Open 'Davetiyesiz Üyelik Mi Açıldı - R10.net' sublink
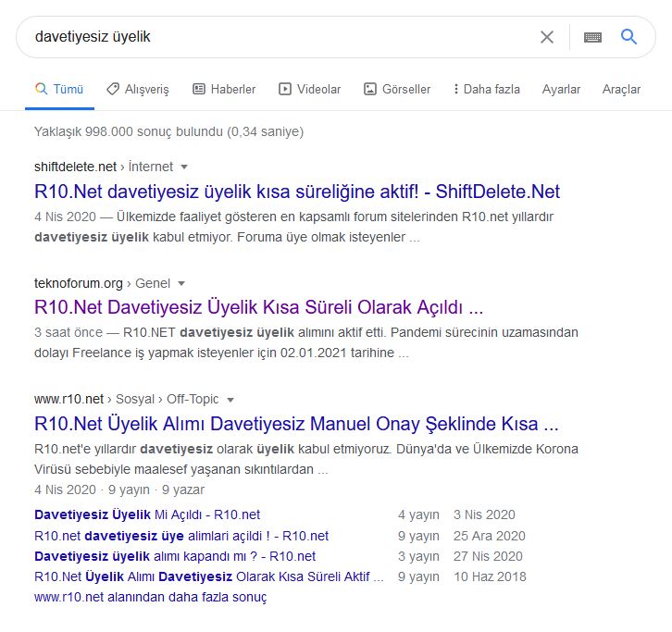This screenshot has height=632, width=672. pos(147,514)
